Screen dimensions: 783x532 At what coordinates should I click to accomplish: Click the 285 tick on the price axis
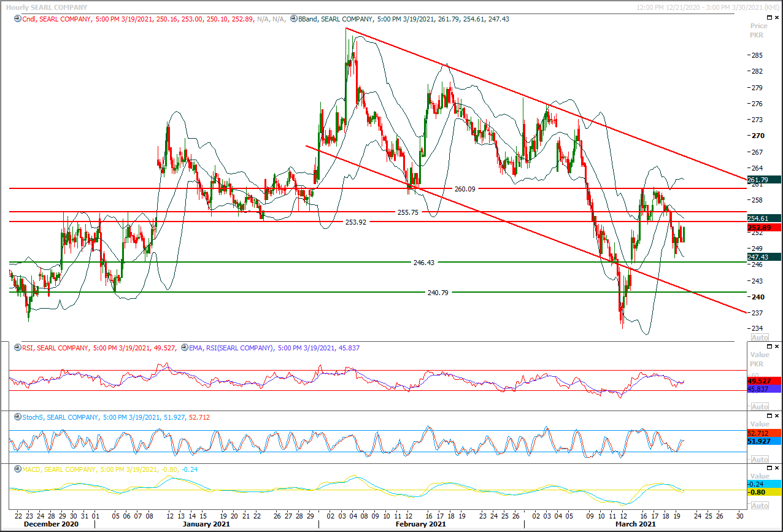[x=757, y=55]
